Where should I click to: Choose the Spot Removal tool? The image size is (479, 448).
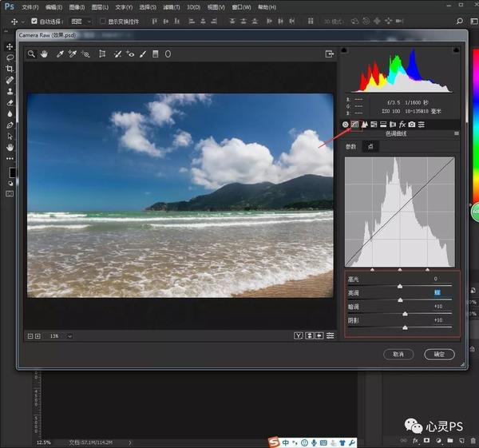tap(117, 54)
